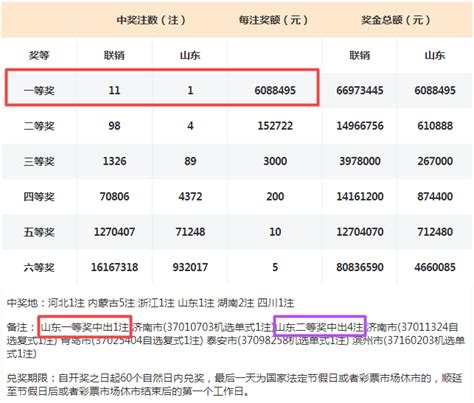Click the 中奖地 winning regions line

point(150,303)
